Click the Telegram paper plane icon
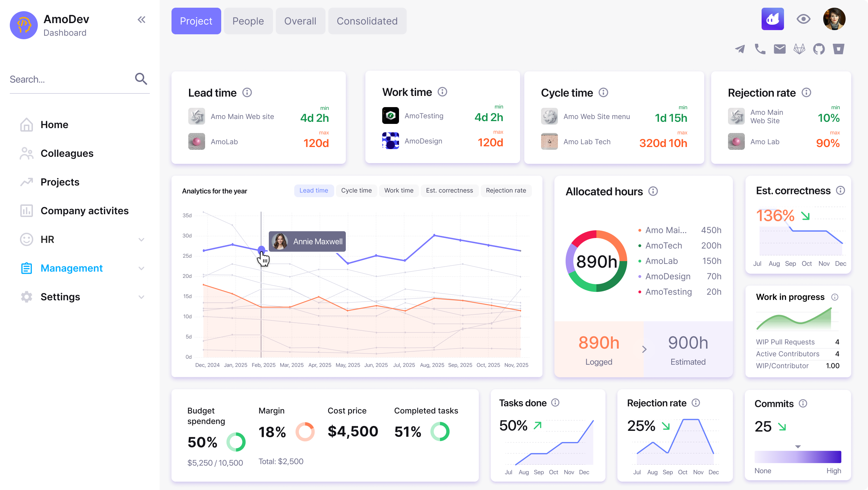 tap(740, 49)
